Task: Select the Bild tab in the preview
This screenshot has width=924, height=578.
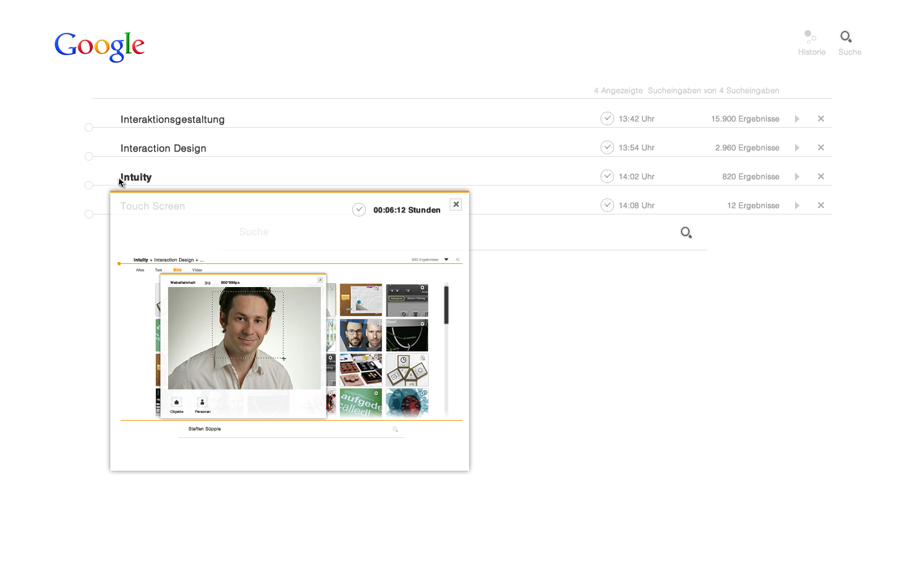Action: [177, 270]
